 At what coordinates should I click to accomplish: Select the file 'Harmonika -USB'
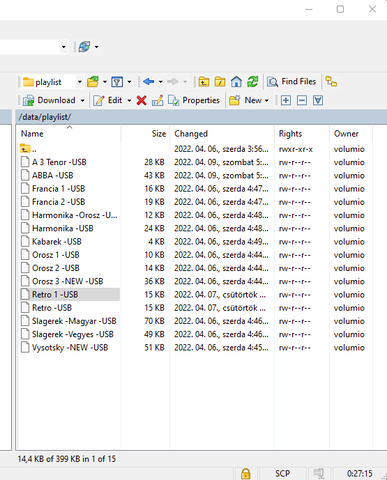point(57,229)
